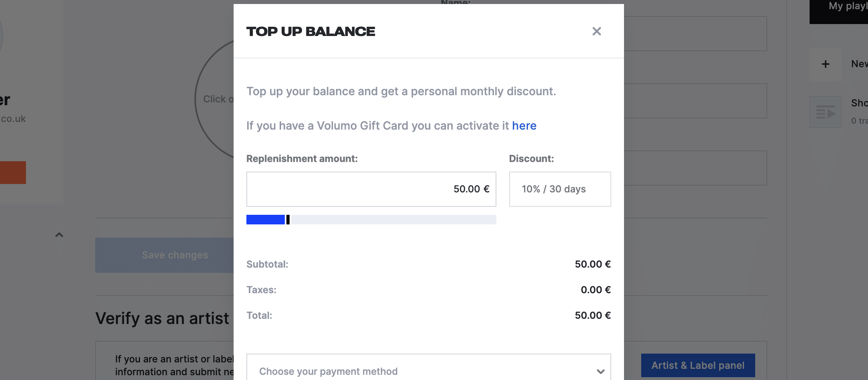Select the "New" playlist label in sidebar
The image size is (868, 380).
click(x=859, y=64)
